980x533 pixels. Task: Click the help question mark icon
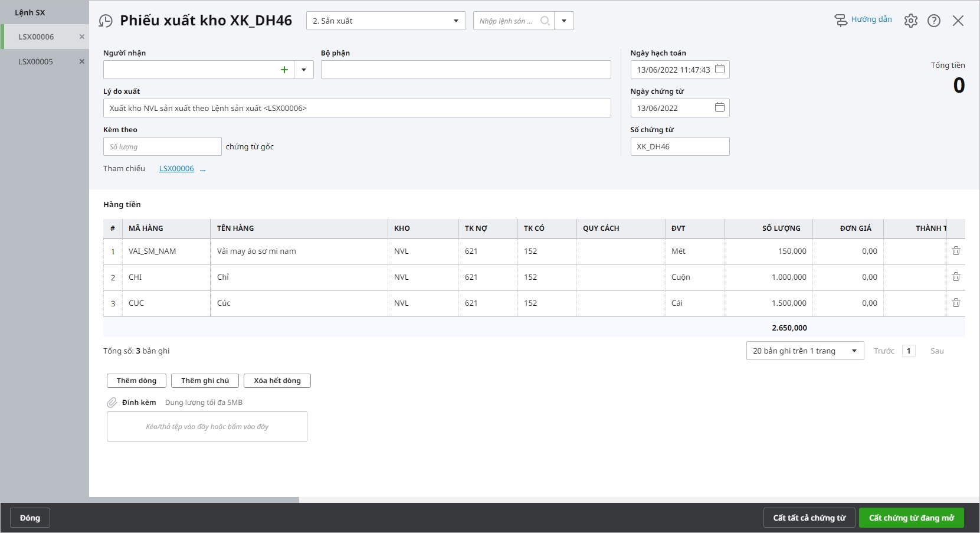pyautogui.click(x=933, y=21)
